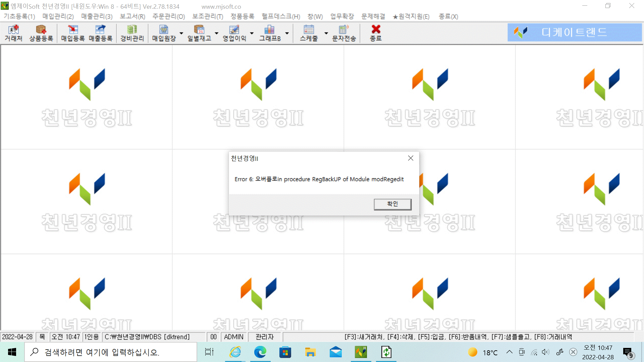Open 매출등록 sales registration icon
The height and width of the screenshot is (362, 644).
click(100, 33)
